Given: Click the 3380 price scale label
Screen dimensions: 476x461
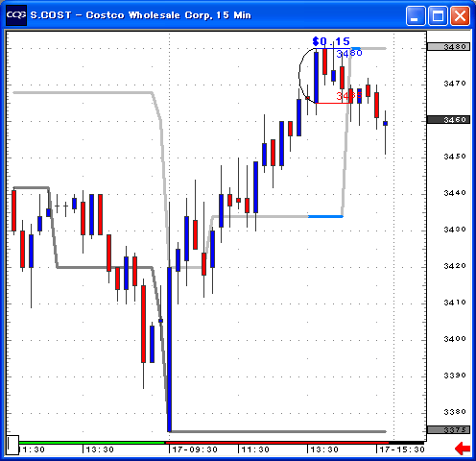Looking at the screenshot, I should click(455, 412).
